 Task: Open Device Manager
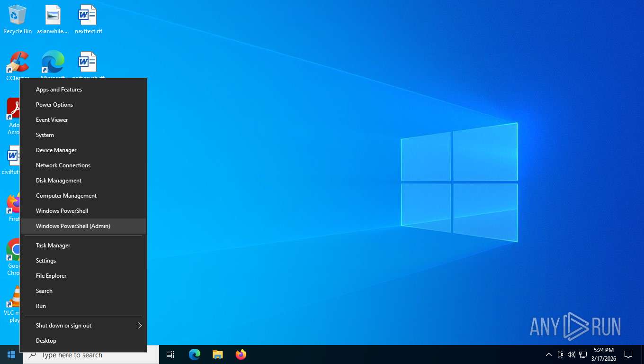[83, 150]
